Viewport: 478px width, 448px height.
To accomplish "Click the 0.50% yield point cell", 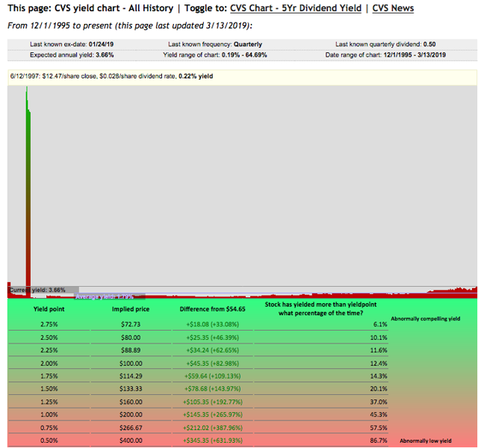I will [49, 441].
